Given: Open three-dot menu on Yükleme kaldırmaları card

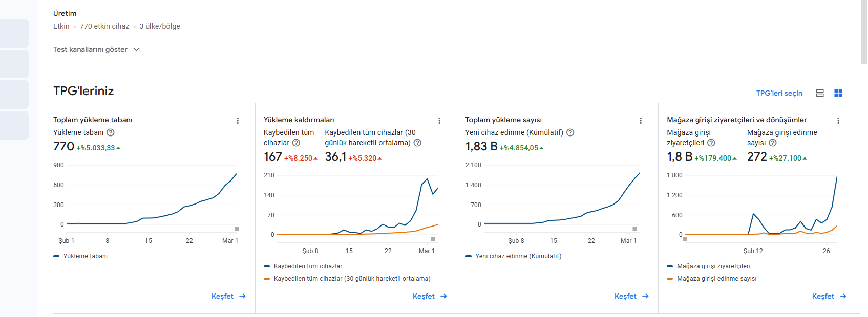Looking at the screenshot, I should 439,121.
